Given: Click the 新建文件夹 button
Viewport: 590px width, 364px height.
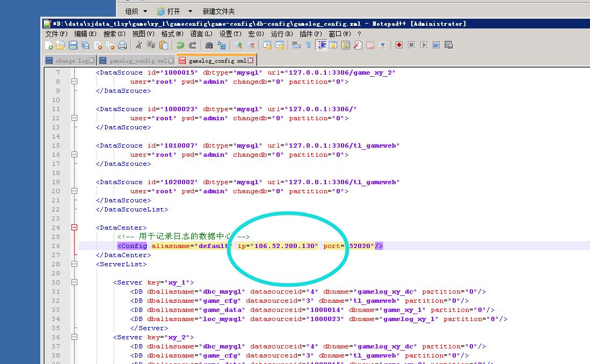Looking at the screenshot, I should pos(218,11).
